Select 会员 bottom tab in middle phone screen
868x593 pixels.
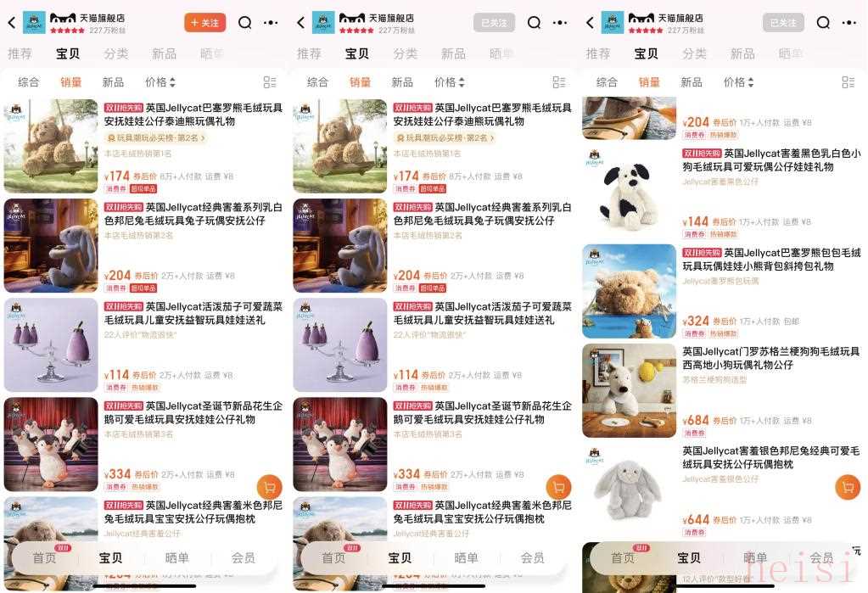click(x=532, y=557)
